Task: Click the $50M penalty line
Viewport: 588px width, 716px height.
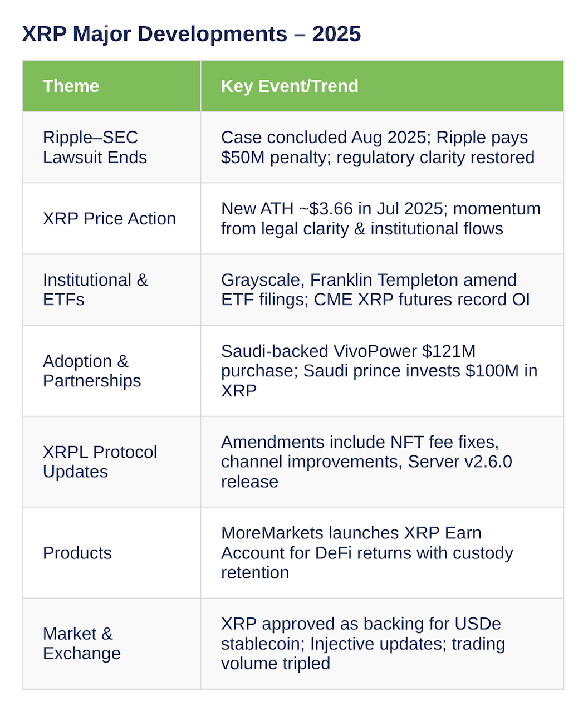Action: click(x=378, y=158)
